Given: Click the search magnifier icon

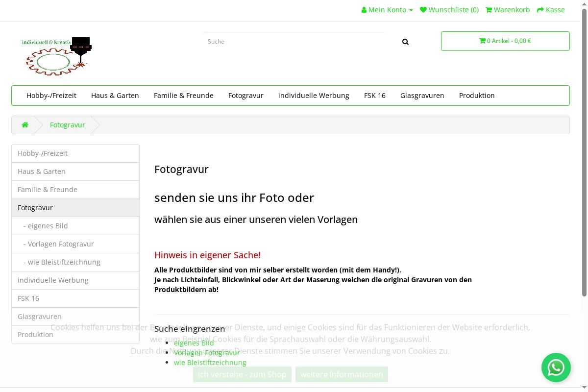Looking at the screenshot, I should tap(405, 42).
